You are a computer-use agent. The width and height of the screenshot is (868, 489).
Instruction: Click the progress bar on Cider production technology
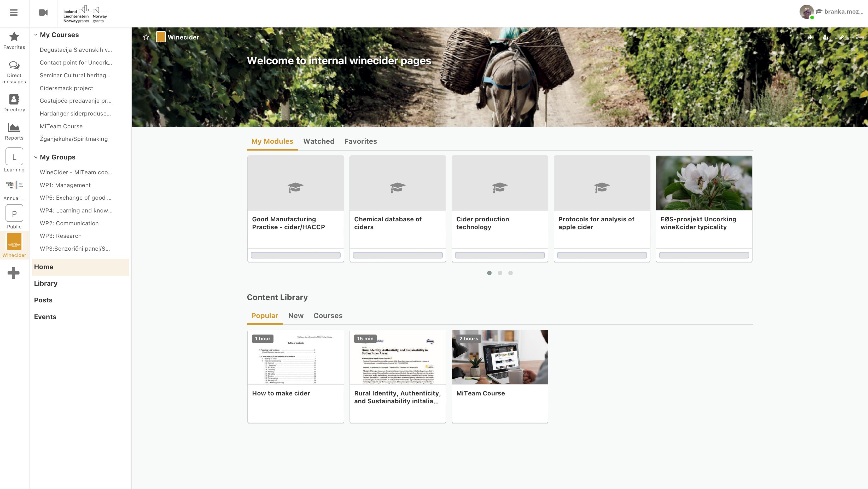500,255
